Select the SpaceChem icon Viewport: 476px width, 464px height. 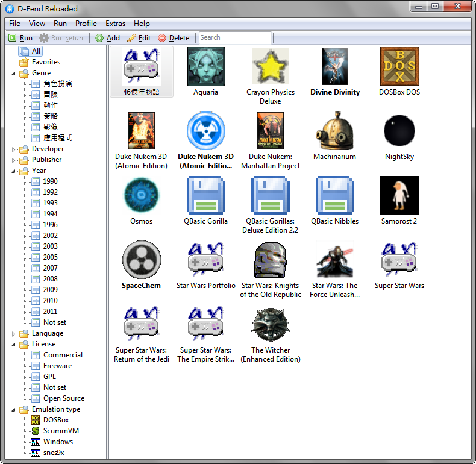click(142, 260)
